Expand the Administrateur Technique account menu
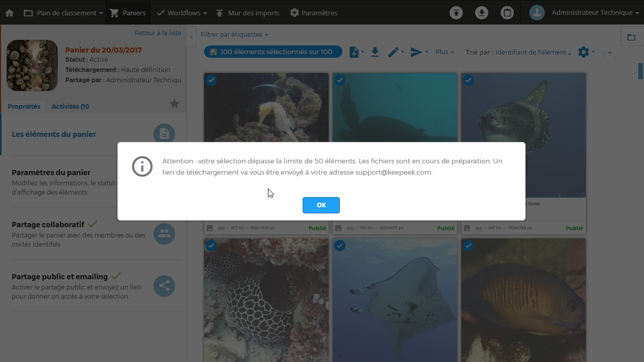 (596, 13)
